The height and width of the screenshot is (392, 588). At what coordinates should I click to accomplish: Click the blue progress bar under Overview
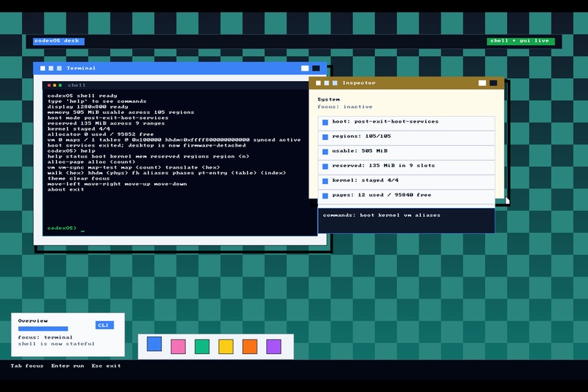(43, 328)
